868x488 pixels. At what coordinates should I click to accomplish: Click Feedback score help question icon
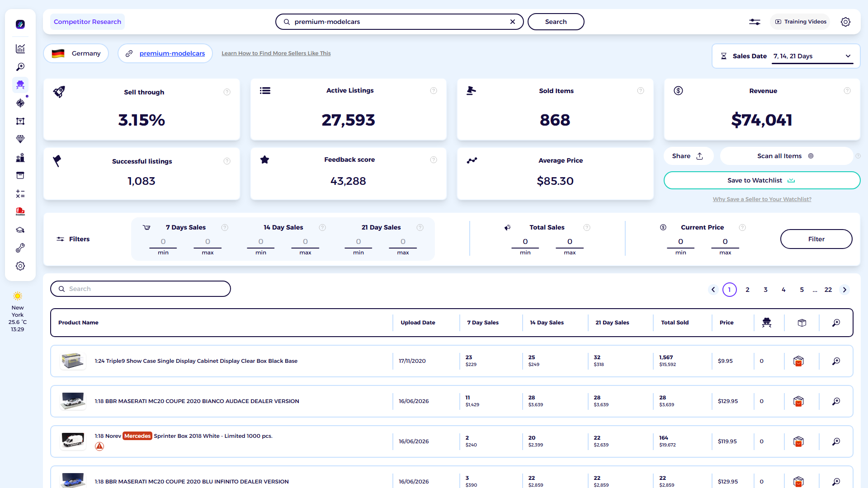(434, 160)
